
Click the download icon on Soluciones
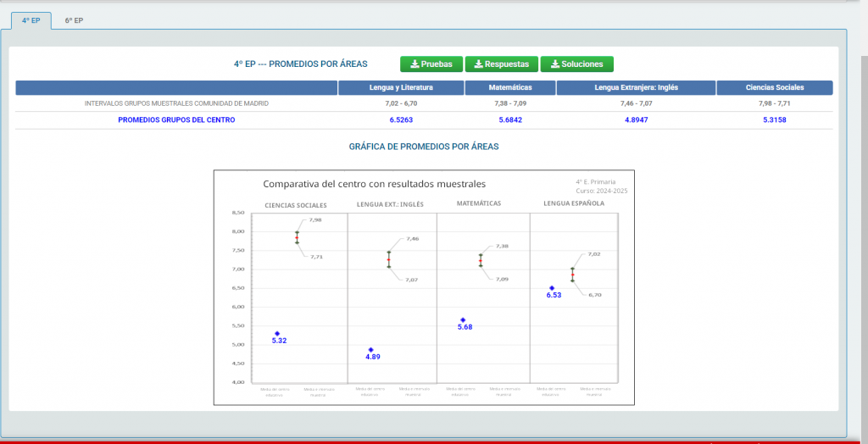554,64
